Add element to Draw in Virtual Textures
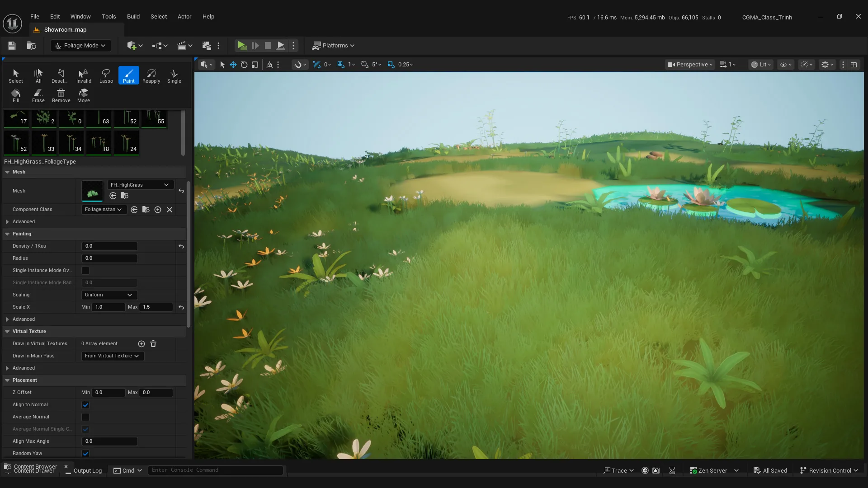Viewport: 868px width, 488px height. click(142, 344)
